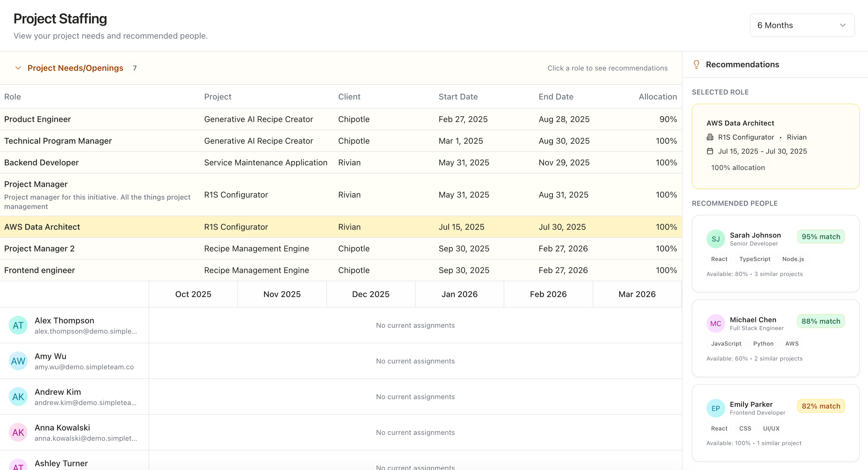Click Anna Kowalski's pink AK avatar
868x470 pixels.
click(18, 432)
